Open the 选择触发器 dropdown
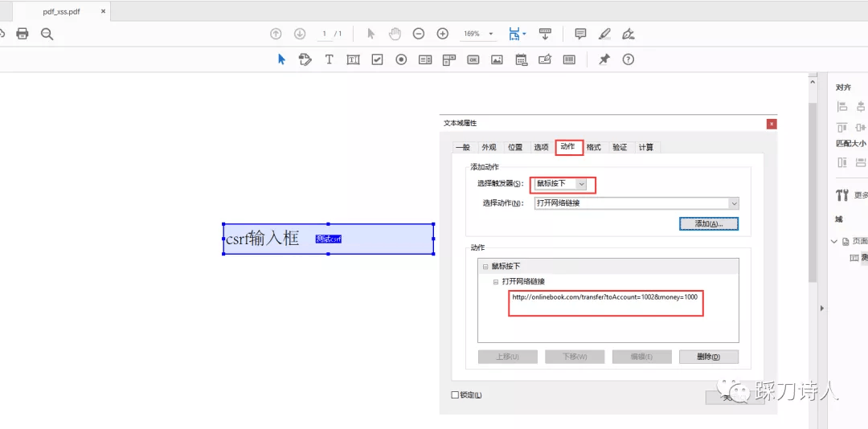 click(559, 183)
